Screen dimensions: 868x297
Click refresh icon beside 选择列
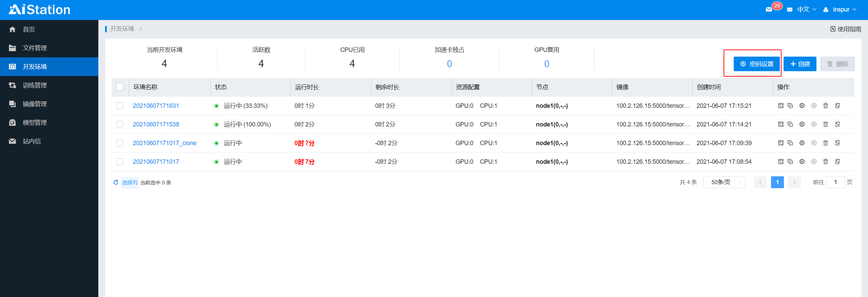click(116, 182)
